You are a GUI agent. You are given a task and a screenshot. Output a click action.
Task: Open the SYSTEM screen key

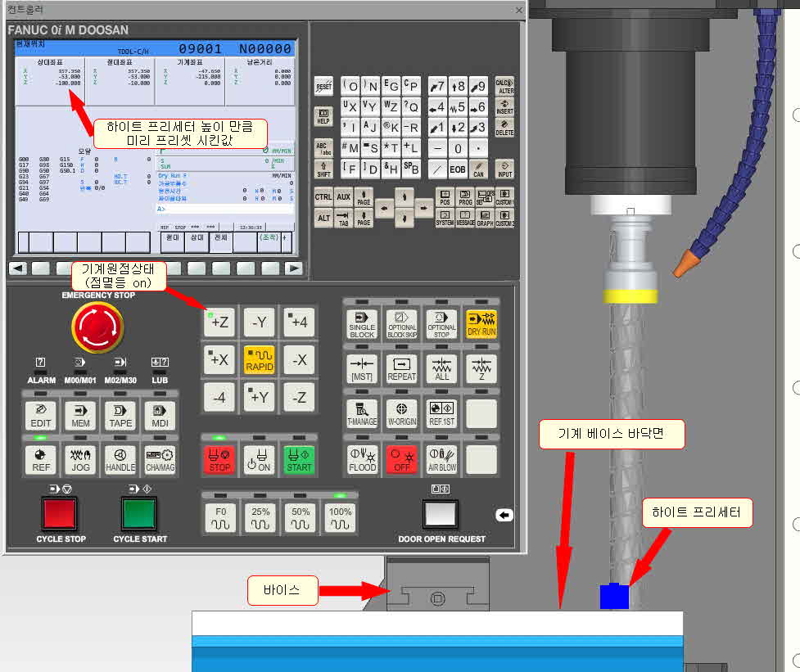click(x=445, y=219)
